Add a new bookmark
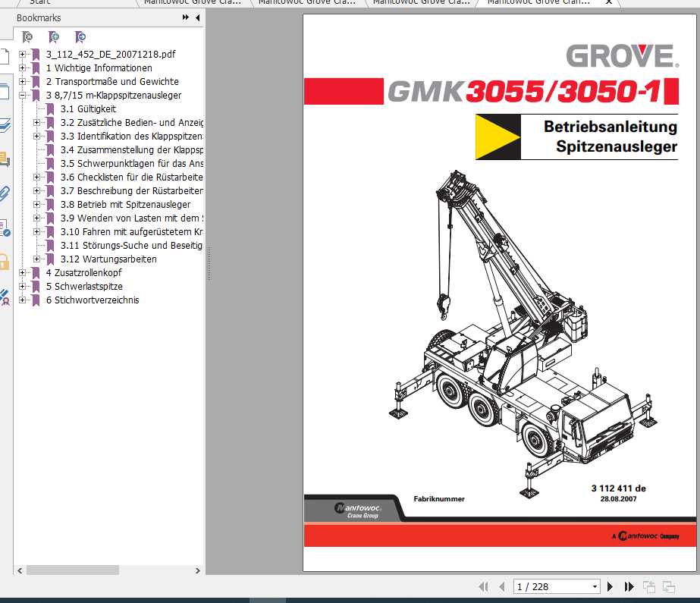 (x=53, y=36)
